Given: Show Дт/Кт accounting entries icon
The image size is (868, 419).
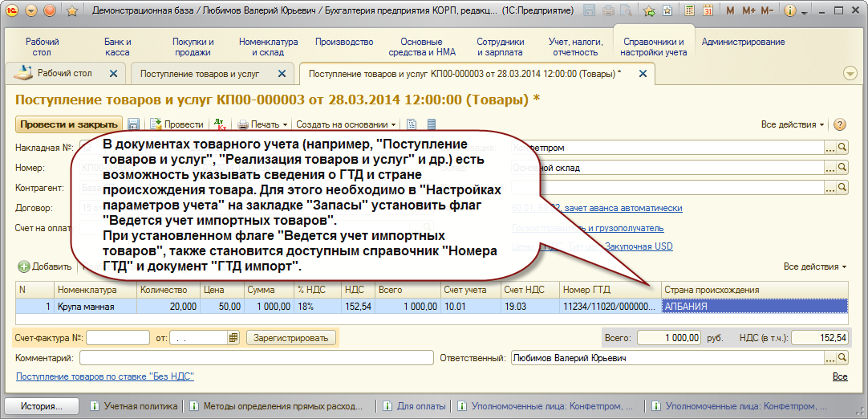Looking at the screenshot, I should click(220, 124).
